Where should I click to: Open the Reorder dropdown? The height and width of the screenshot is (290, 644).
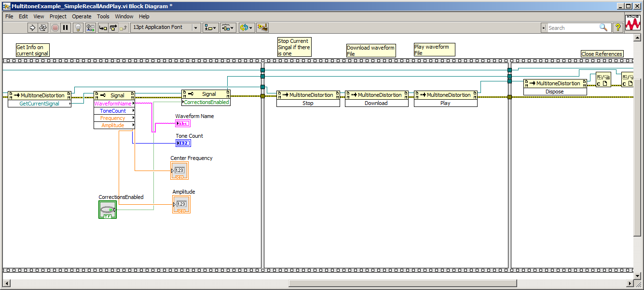click(246, 27)
